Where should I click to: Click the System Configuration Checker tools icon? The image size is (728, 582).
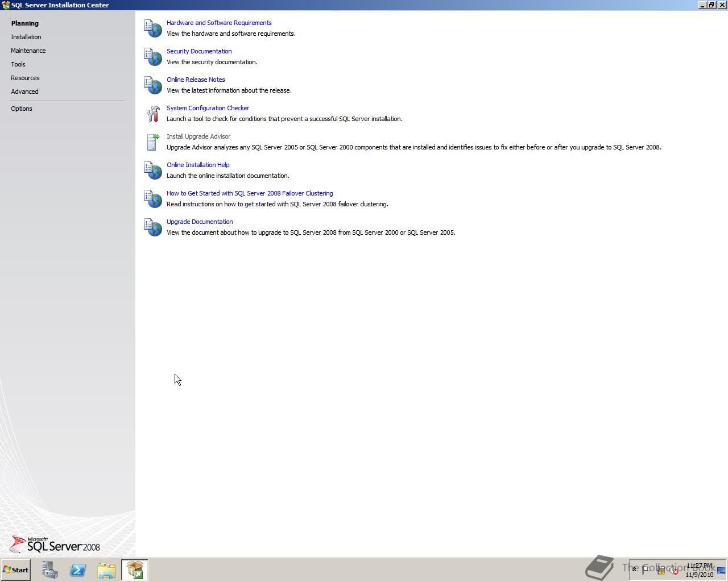pyautogui.click(x=153, y=114)
